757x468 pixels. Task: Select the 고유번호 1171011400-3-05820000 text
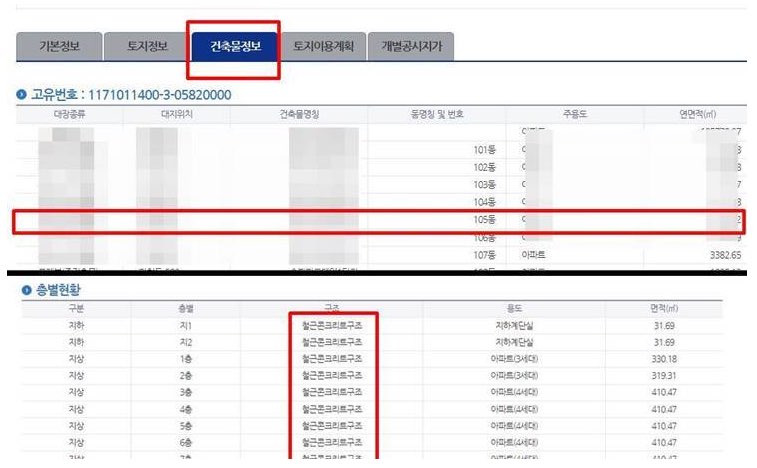pyautogui.click(x=131, y=95)
